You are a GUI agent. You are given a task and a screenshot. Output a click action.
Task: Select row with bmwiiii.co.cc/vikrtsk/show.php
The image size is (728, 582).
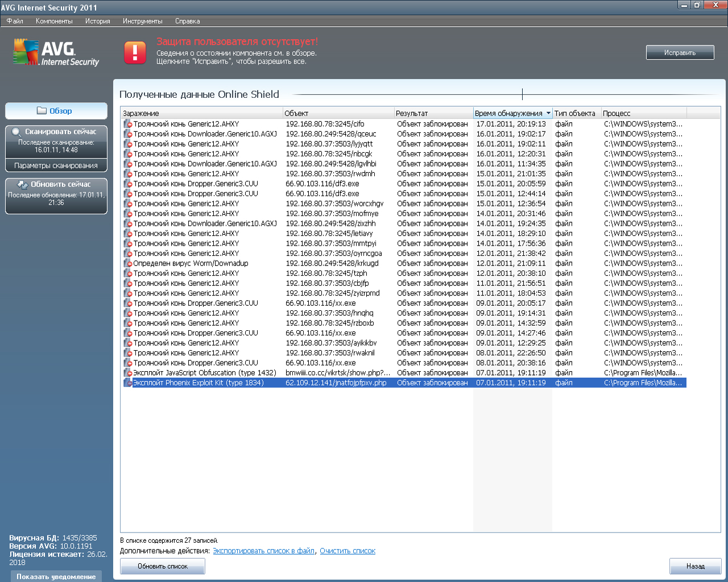404,373
